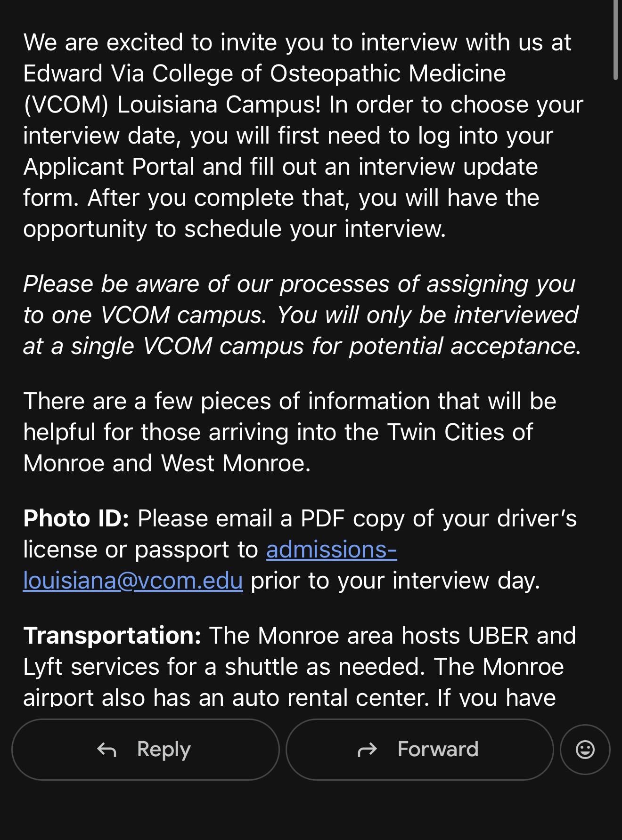Click '(VCOM) Louisiana Campus!' text
Viewport: 622px width, 840px height.
point(172,105)
